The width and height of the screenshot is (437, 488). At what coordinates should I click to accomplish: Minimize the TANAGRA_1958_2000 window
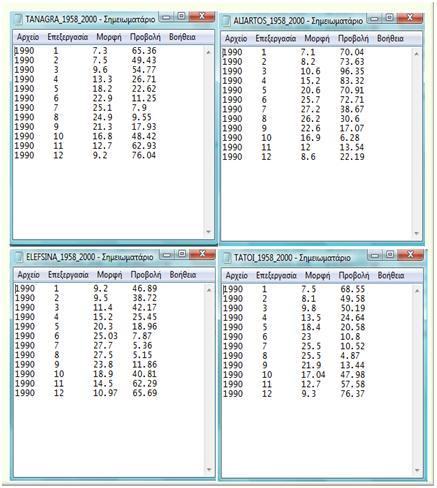[x=166, y=16]
